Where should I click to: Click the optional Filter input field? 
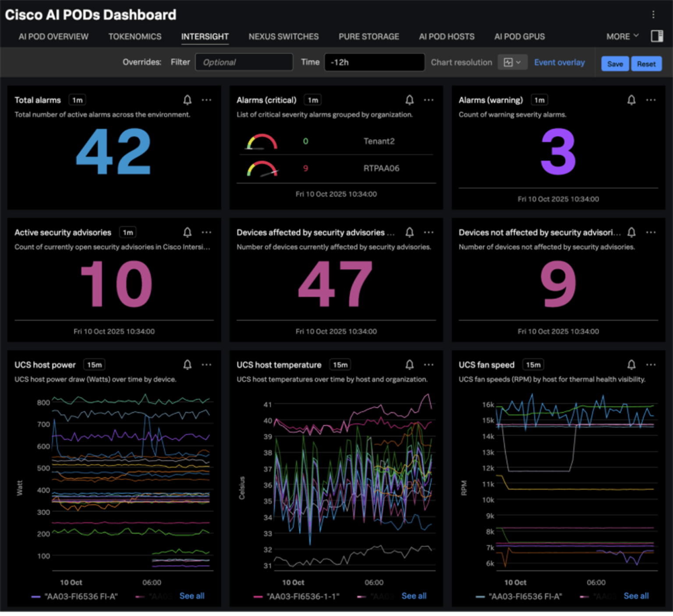(x=244, y=62)
